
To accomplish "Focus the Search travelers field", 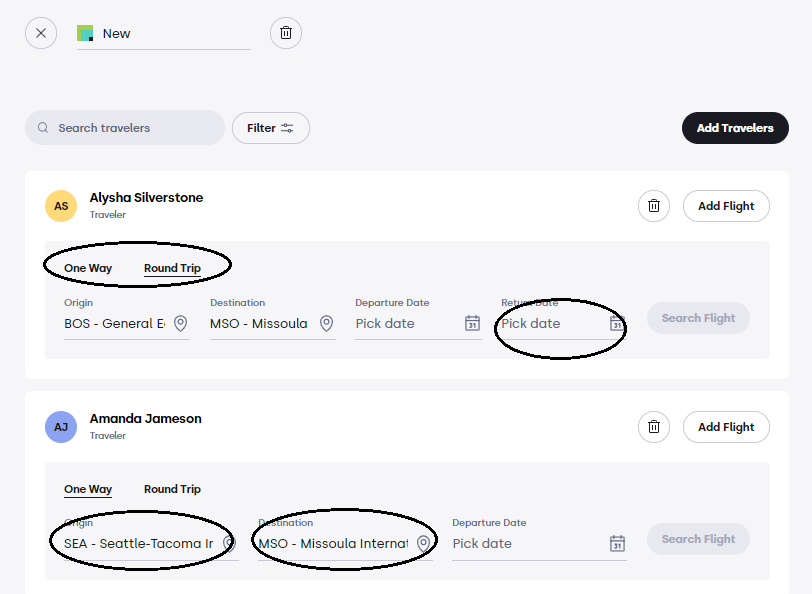I will click(x=125, y=128).
